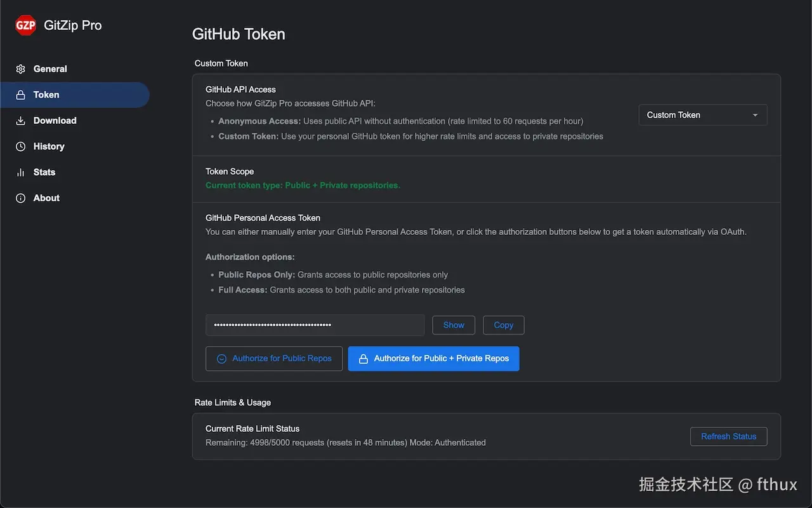Viewport: 812px width, 508px height.
Task: Click the Current Rate Limit Status heading
Action: (x=252, y=429)
